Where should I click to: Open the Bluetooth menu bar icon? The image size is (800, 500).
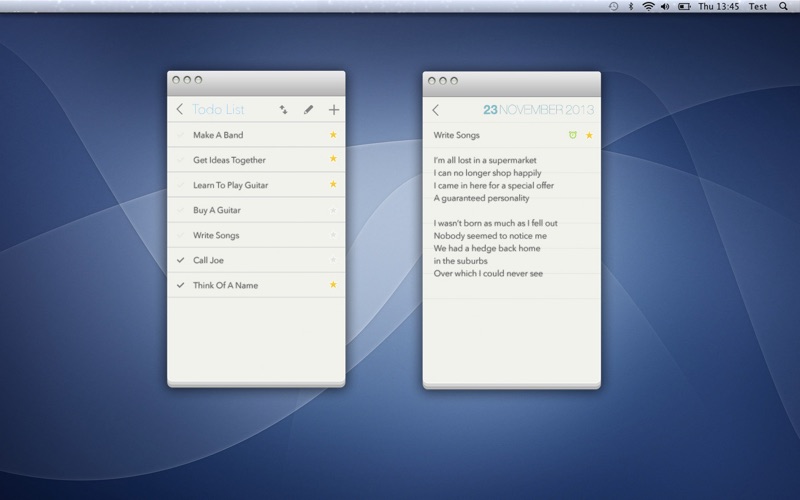pyautogui.click(x=631, y=6)
